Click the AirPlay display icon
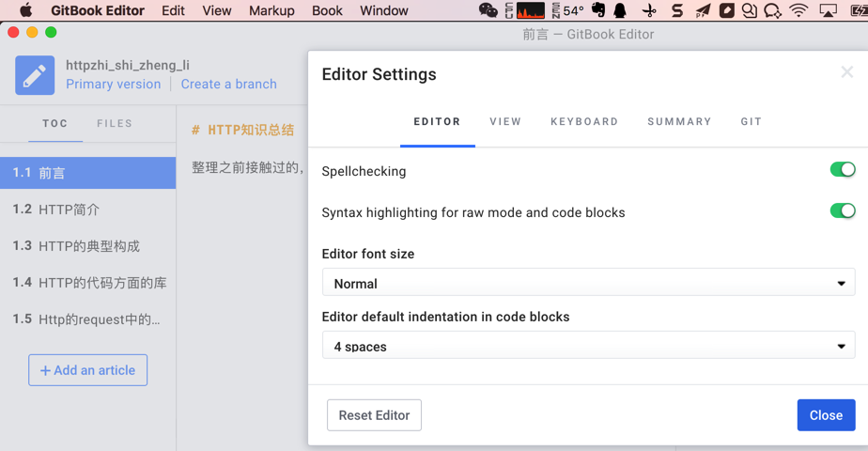868x451 pixels. (828, 10)
